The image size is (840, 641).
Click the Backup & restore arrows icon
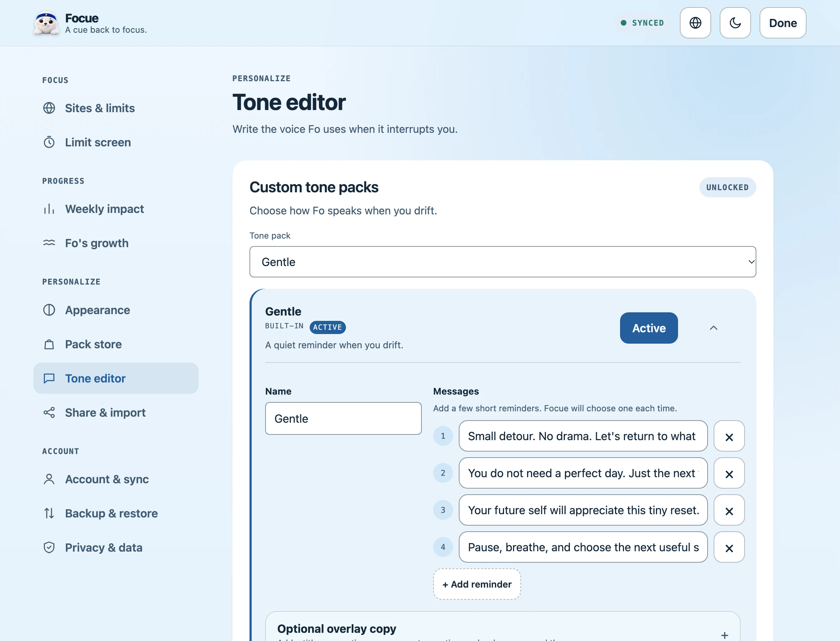(x=49, y=513)
